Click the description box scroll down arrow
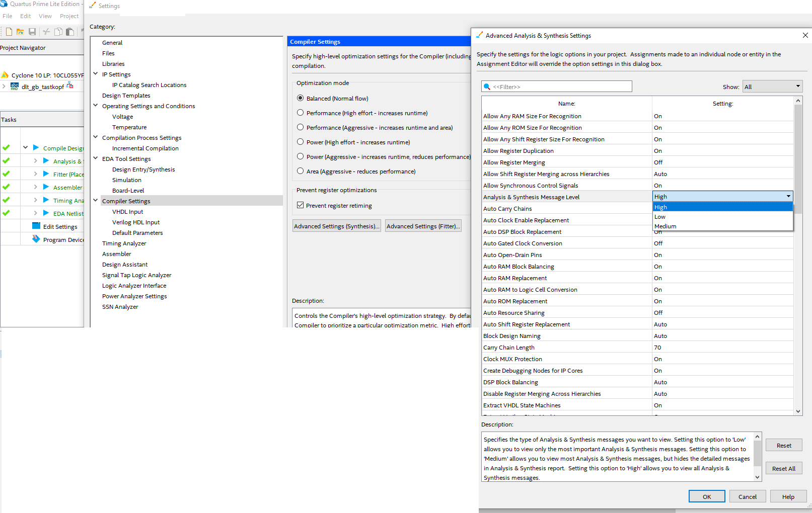The height and width of the screenshot is (513, 812). (757, 477)
